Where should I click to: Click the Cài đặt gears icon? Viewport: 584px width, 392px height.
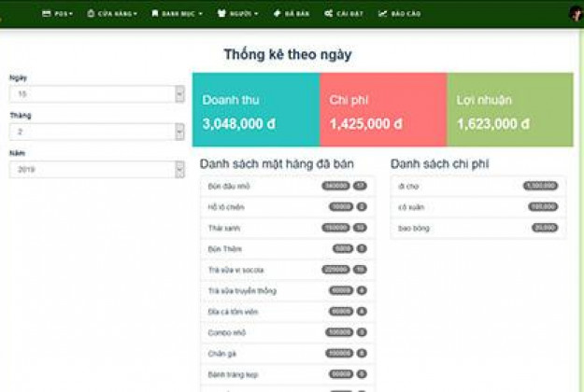click(329, 14)
